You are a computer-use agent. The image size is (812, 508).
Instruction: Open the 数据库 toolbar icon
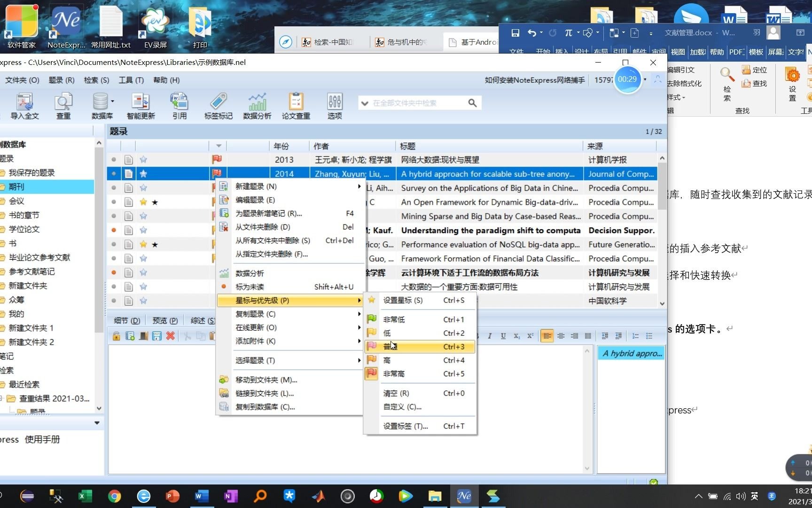[x=102, y=106]
